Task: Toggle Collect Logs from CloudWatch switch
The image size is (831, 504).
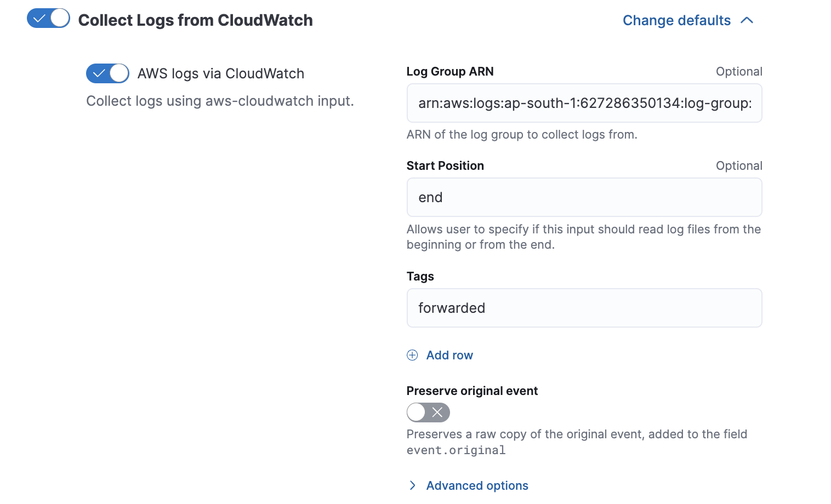Action: click(48, 19)
